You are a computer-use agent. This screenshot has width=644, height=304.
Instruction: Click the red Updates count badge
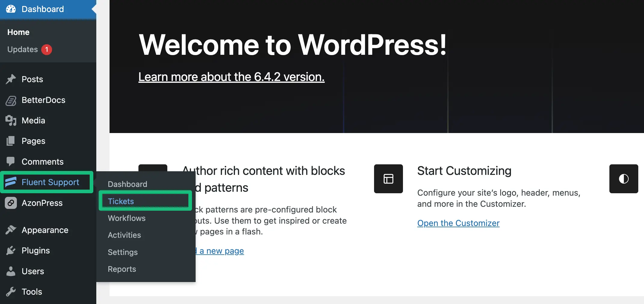[x=47, y=50]
